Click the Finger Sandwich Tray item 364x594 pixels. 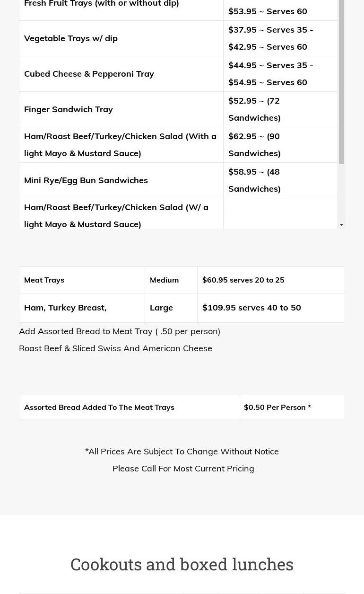click(69, 109)
